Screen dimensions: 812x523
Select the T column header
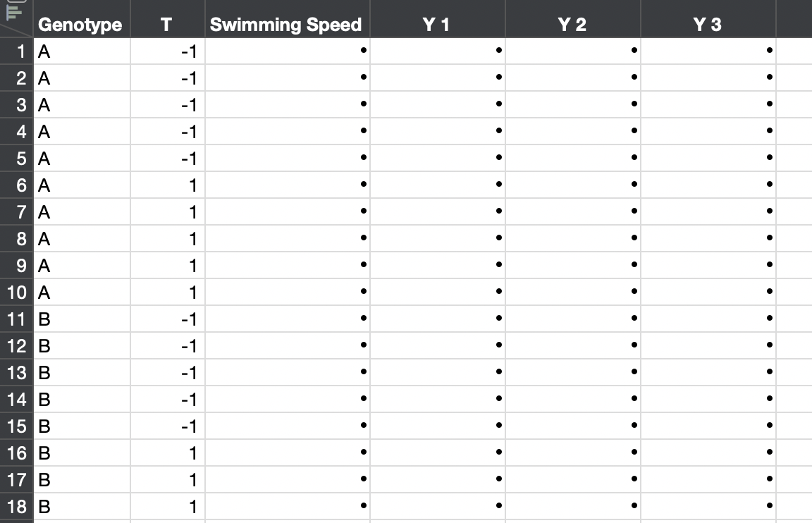point(166,25)
